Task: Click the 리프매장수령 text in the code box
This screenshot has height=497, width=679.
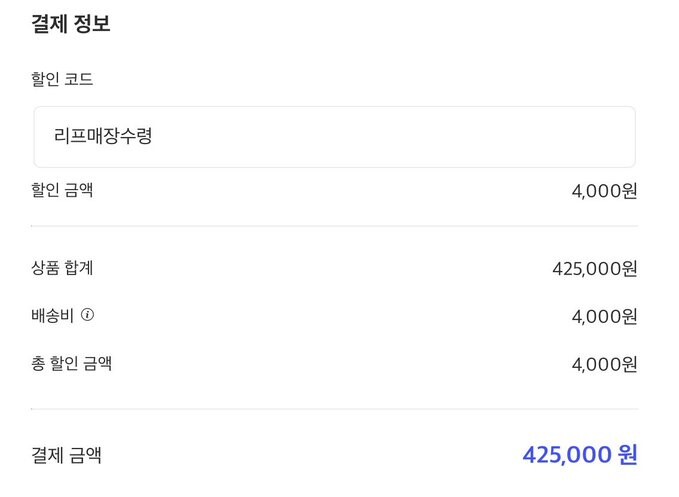Action: pyautogui.click(x=103, y=137)
